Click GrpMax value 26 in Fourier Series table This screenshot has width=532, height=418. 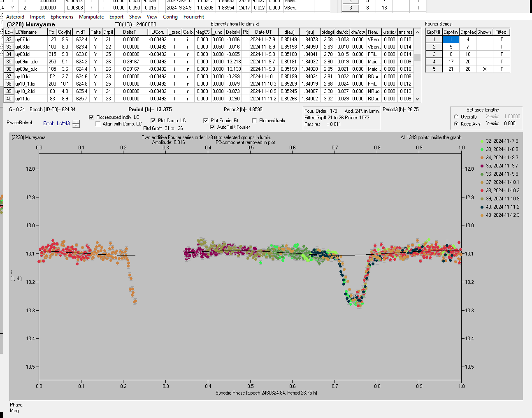click(x=468, y=69)
